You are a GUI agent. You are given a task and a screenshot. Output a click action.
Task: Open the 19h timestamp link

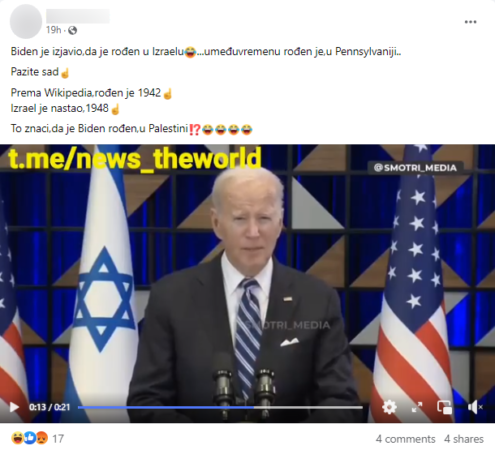[53, 30]
